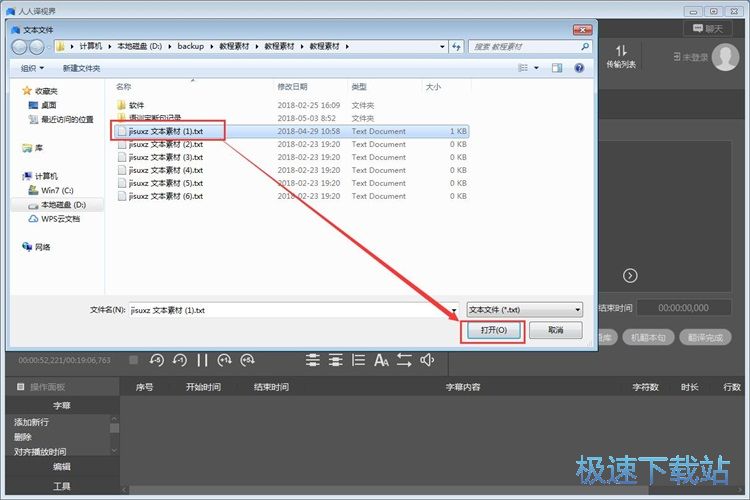Image resolution: width=750 pixels, height=500 pixels.
Task: Open the dialog Help icon
Action: [x=579, y=68]
